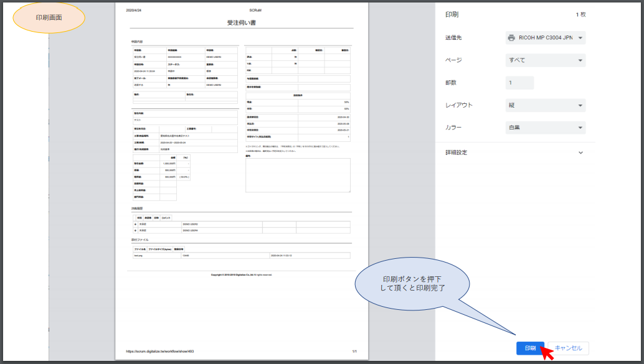Click the 1/1 page number in preview
Viewport: 644px width, 364px height.
(354, 352)
